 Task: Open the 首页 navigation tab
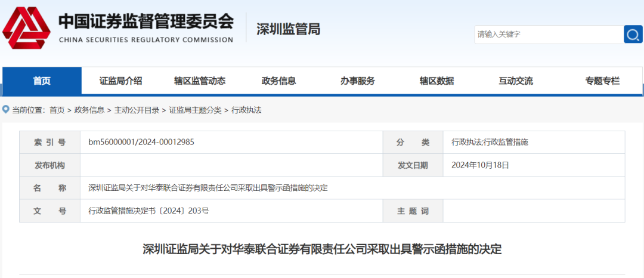point(42,81)
